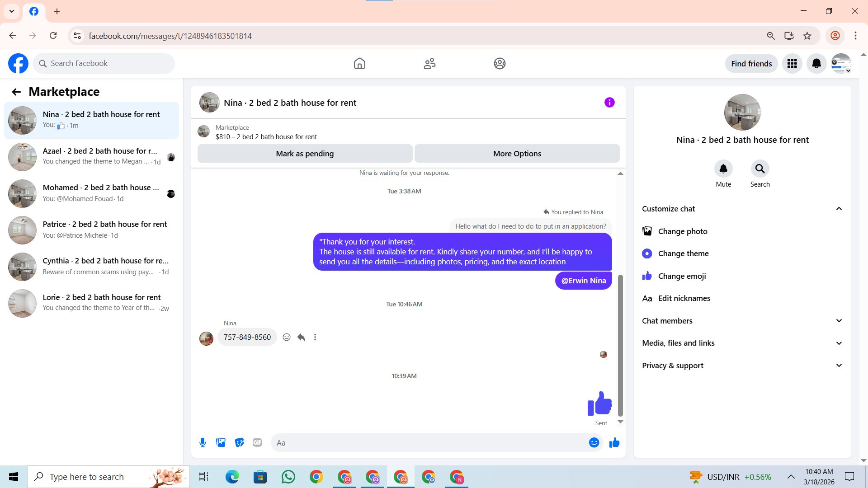868x488 pixels.
Task: Click the More Options button
Action: click(x=517, y=154)
